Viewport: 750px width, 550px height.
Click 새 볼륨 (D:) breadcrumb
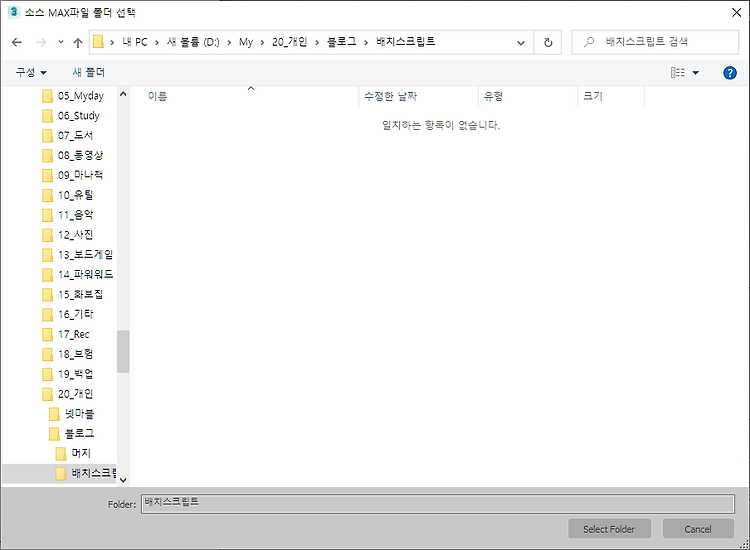click(193, 42)
